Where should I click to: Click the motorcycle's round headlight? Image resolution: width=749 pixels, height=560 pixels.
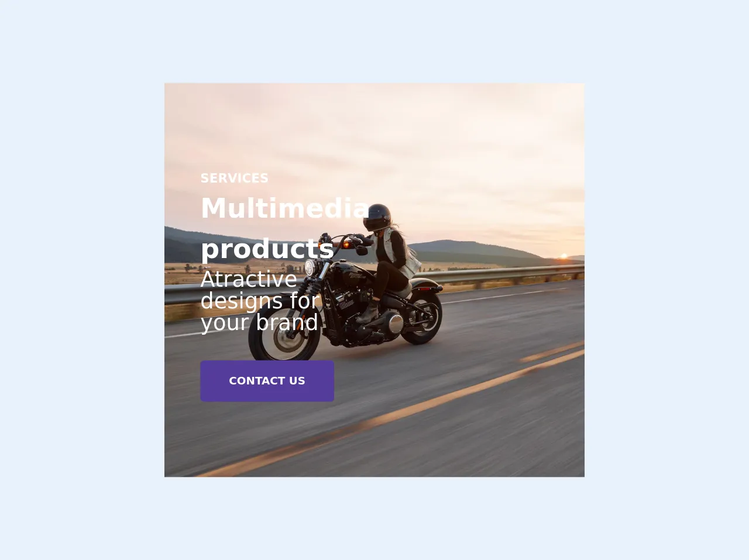coord(310,269)
